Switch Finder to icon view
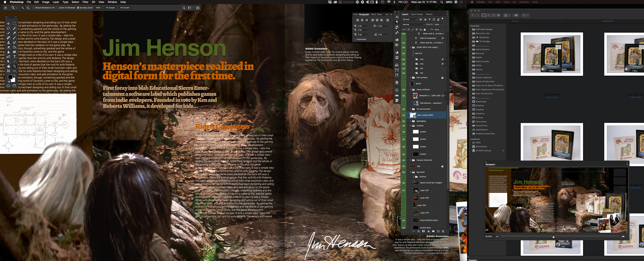This screenshot has height=261, width=644. (x=484, y=15)
